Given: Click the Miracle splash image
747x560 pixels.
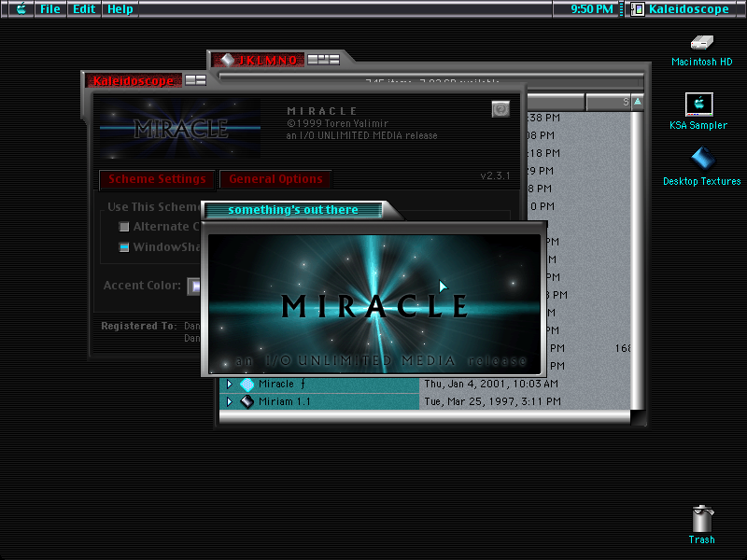Looking at the screenshot, I should (x=374, y=304).
